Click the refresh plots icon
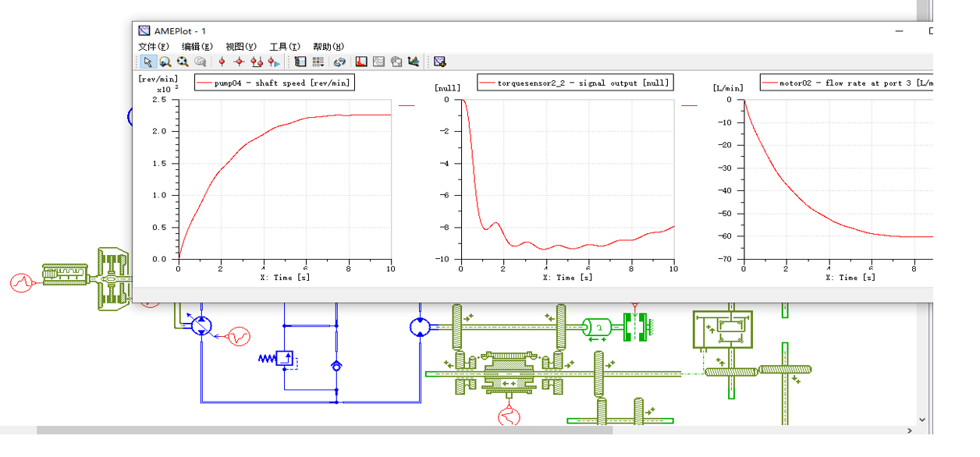 (x=339, y=62)
